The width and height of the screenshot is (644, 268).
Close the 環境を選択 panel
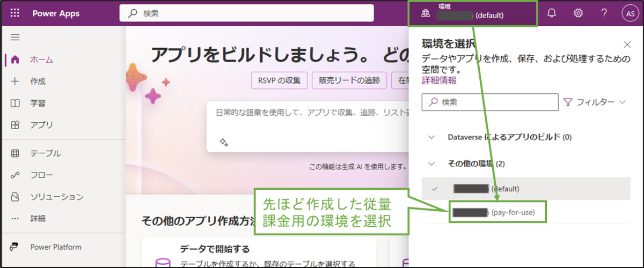(x=627, y=45)
